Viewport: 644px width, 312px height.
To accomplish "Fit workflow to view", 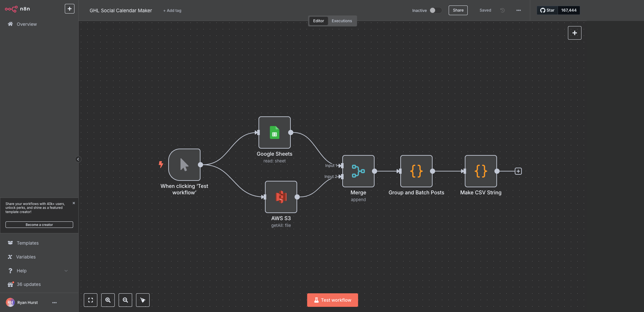I will coord(91,300).
